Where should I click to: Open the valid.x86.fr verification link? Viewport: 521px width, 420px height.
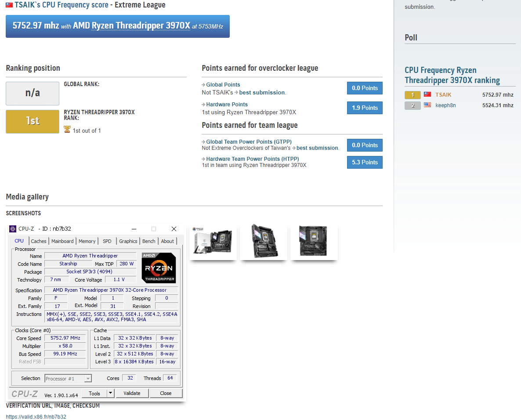(x=36, y=416)
